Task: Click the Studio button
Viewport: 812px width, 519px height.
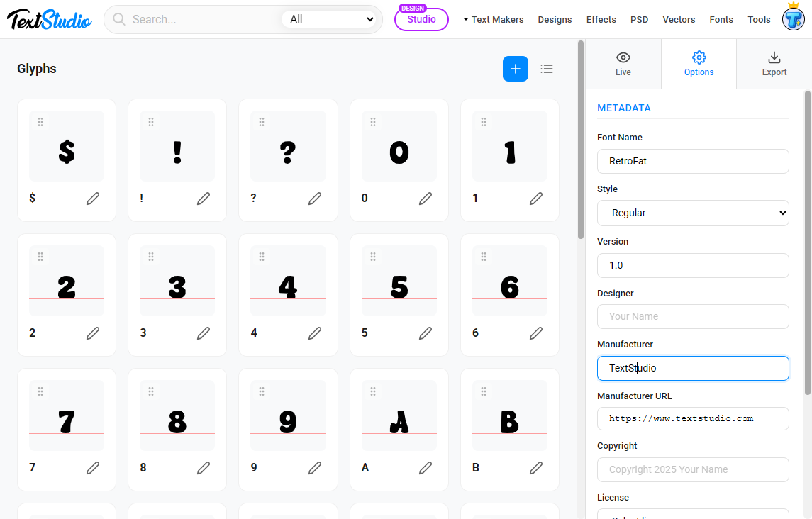Action: pyautogui.click(x=421, y=20)
